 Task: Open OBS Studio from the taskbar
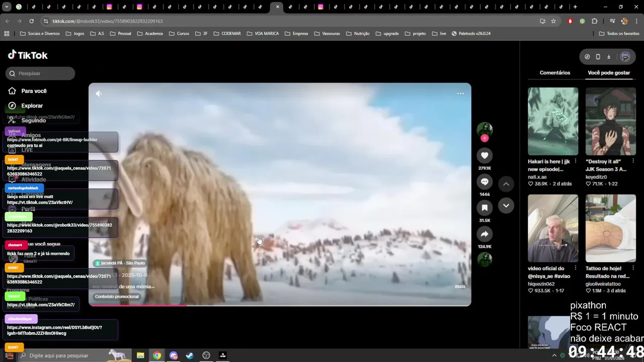tap(206, 355)
